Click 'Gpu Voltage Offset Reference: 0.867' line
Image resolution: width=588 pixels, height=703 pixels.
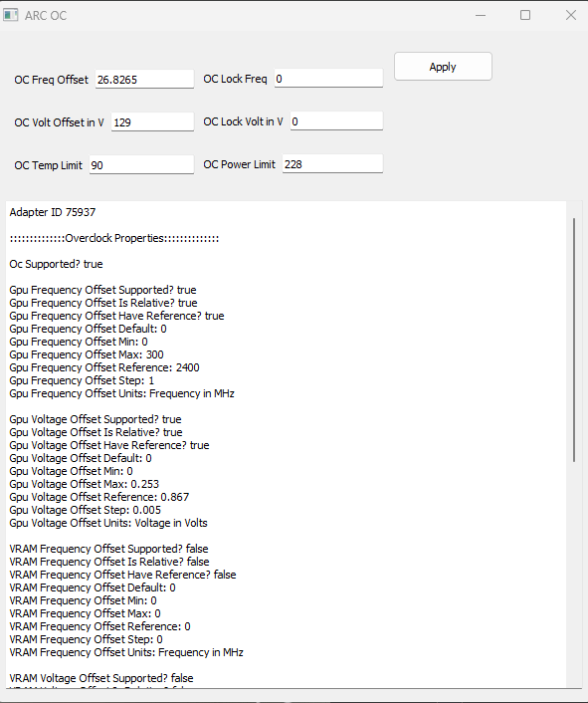[x=98, y=498]
